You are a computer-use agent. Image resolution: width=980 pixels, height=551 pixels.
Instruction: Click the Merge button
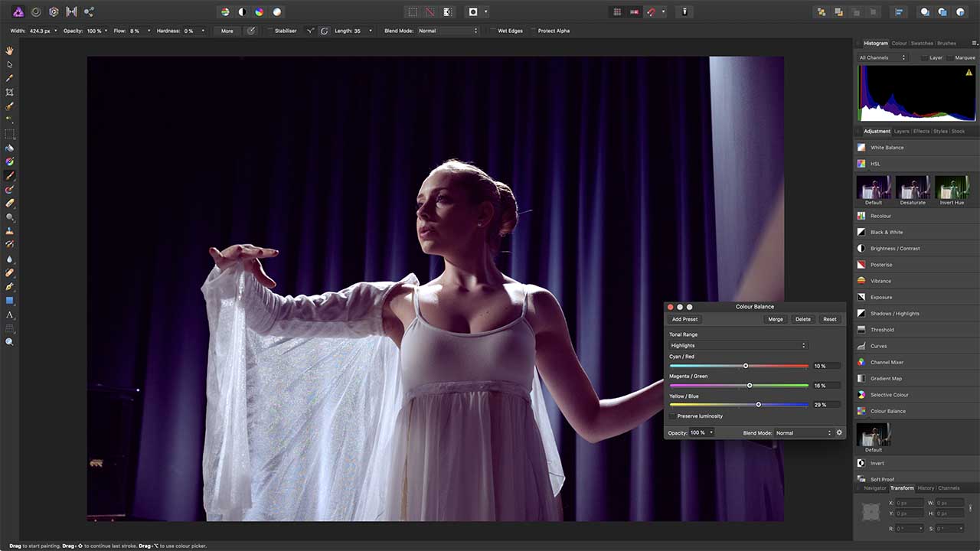776,319
